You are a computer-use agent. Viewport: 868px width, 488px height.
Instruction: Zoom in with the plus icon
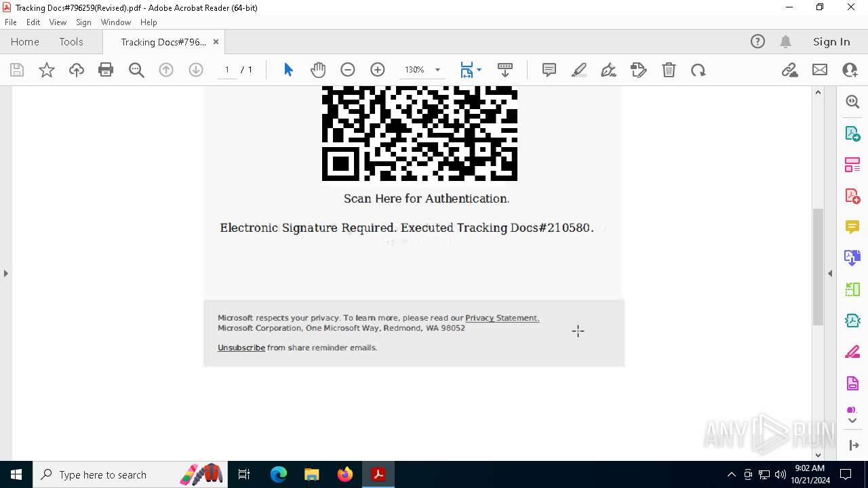click(378, 70)
